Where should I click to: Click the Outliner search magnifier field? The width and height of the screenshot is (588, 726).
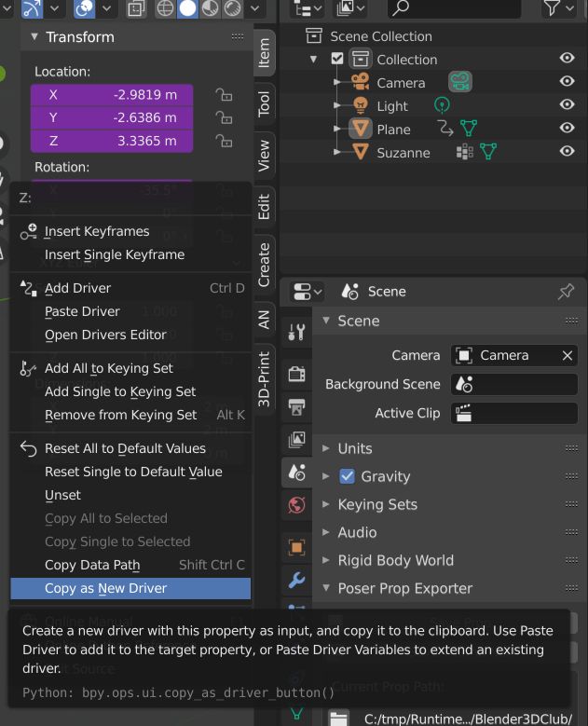pyautogui.click(x=453, y=7)
